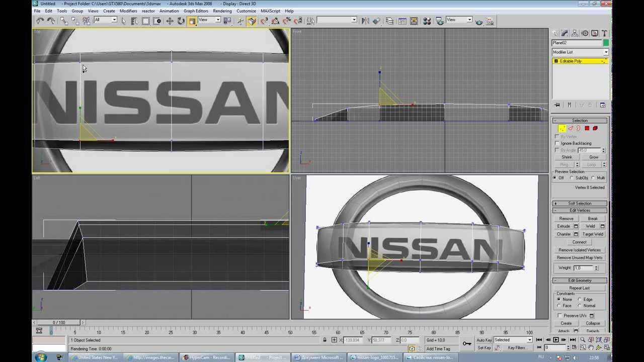Select Multi preview selection radio
This screenshot has height=362, width=644.
594,178
